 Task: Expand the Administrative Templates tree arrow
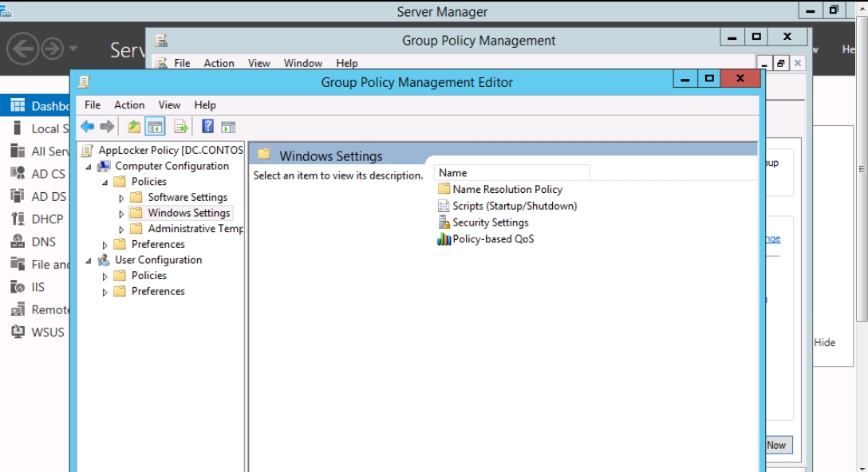[122, 229]
